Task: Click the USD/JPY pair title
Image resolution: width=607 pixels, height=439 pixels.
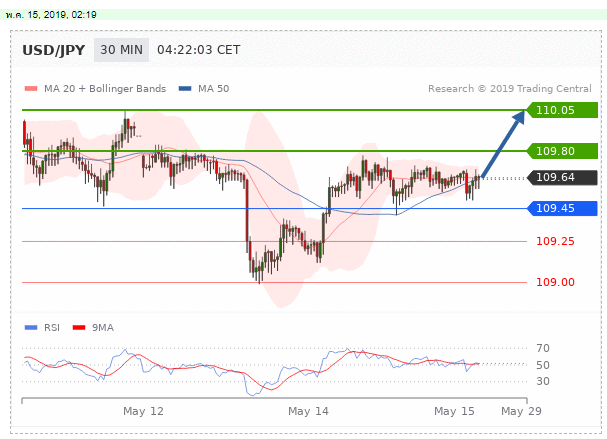Action: click(53, 50)
